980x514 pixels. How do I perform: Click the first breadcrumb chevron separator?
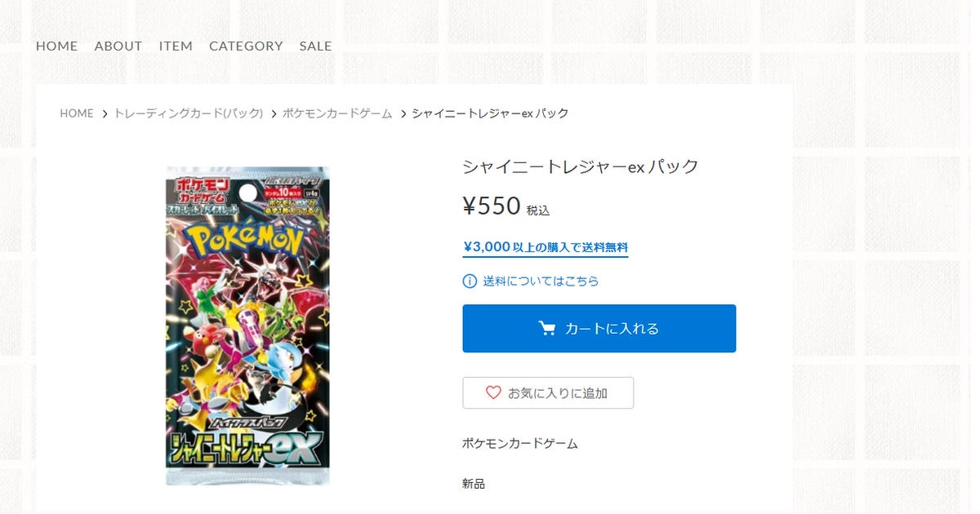coord(105,114)
